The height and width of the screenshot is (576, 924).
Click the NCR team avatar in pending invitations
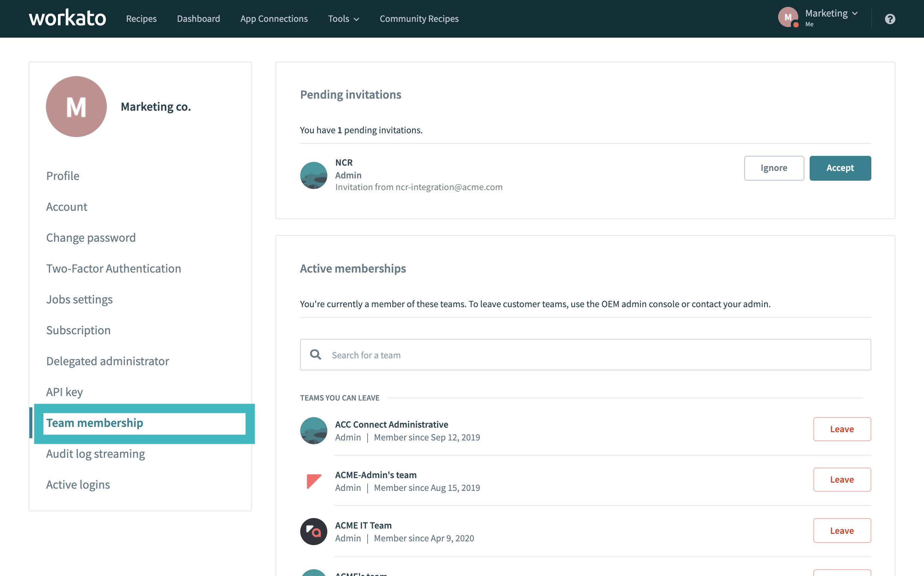(x=313, y=175)
